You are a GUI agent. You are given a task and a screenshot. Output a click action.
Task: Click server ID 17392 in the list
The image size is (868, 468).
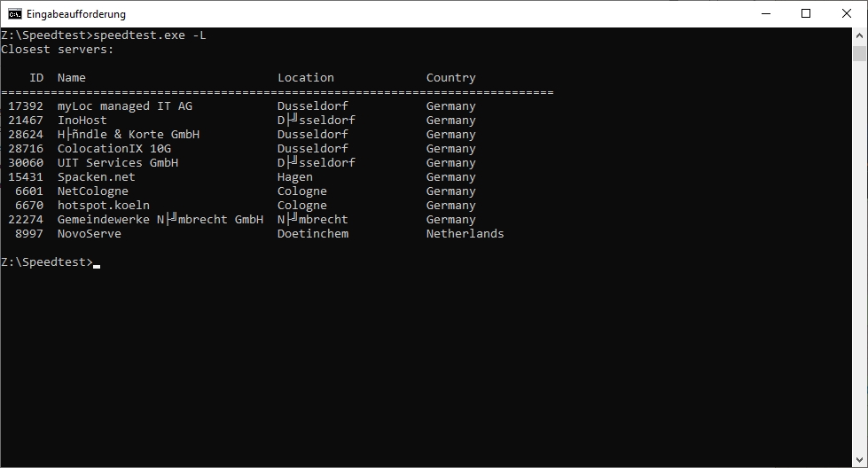point(26,106)
